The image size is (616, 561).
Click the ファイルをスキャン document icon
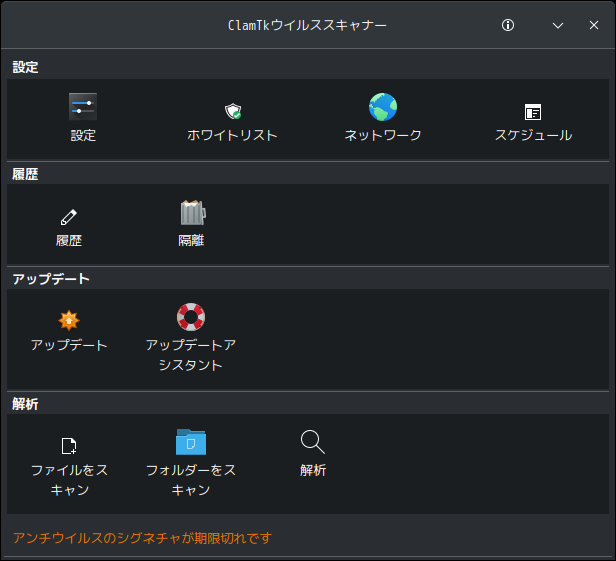69,445
